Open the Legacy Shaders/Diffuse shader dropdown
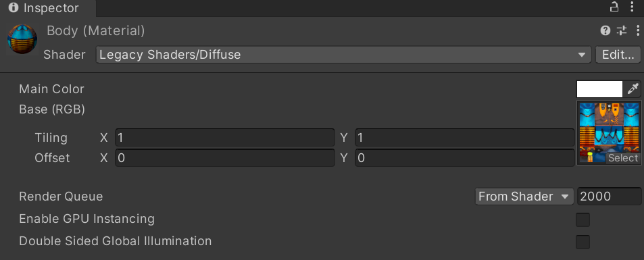Image resolution: width=644 pixels, height=260 pixels. coord(343,55)
